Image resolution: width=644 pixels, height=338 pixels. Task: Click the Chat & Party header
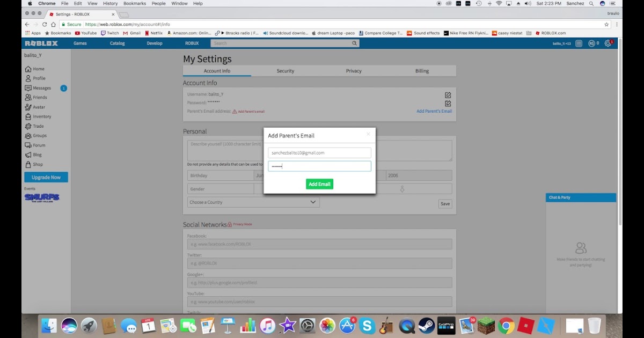tap(581, 197)
